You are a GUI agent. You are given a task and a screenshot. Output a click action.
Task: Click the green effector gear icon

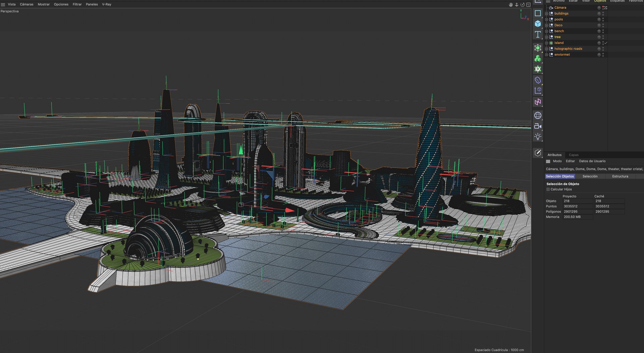click(x=538, y=69)
